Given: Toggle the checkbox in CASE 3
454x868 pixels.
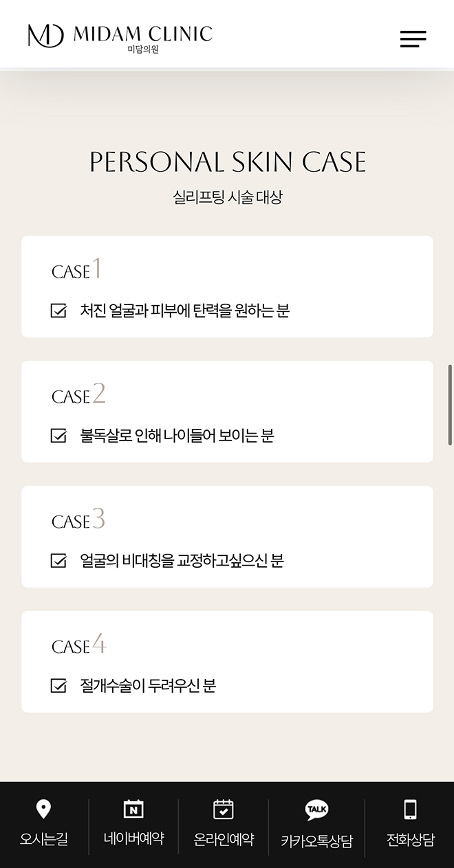Looking at the screenshot, I should pyautogui.click(x=59, y=561).
